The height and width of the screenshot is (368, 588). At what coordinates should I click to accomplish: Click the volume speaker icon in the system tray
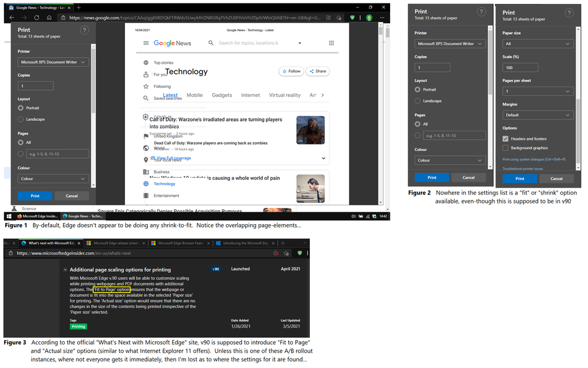tap(354, 216)
